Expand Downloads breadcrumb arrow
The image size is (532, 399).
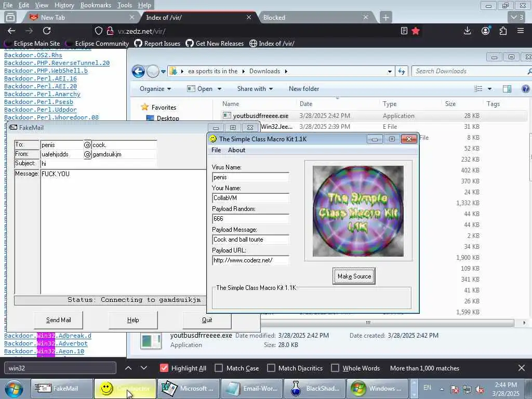[x=286, y=71]
